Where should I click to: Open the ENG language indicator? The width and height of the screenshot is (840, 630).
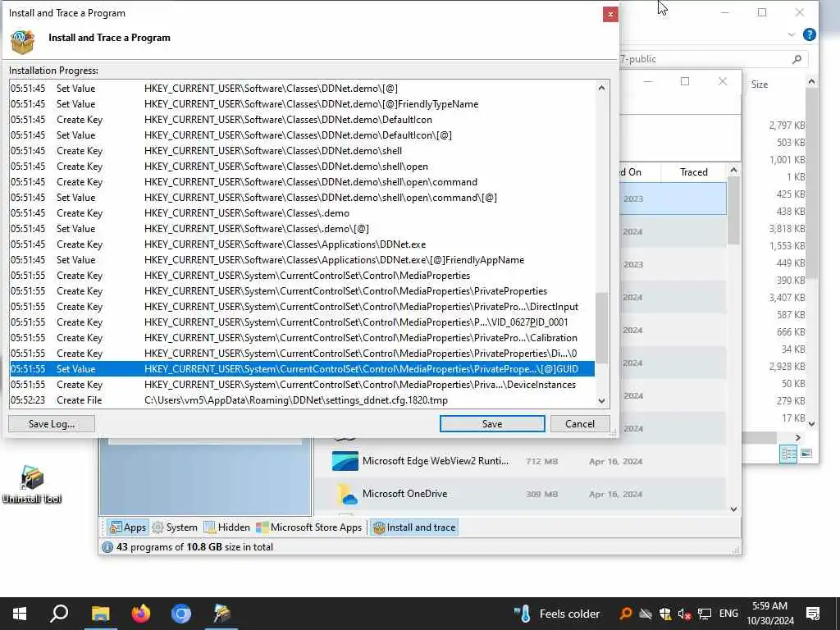click(728, 614)
